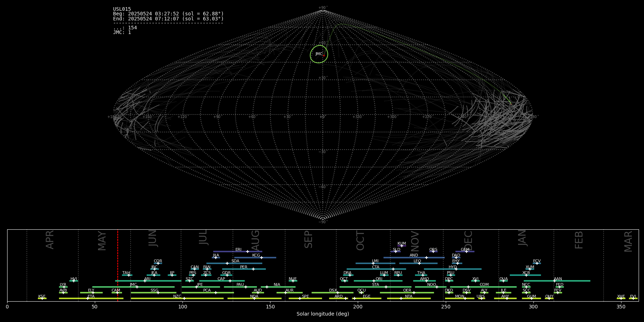Select the XHE shower label
This screenshot has width=644, height=322.
(621, 296)
